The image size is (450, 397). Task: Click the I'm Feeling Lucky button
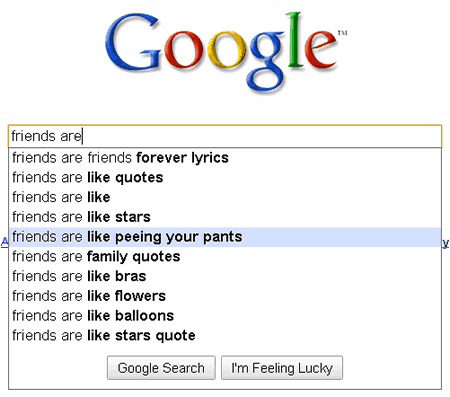pos(282,368)
